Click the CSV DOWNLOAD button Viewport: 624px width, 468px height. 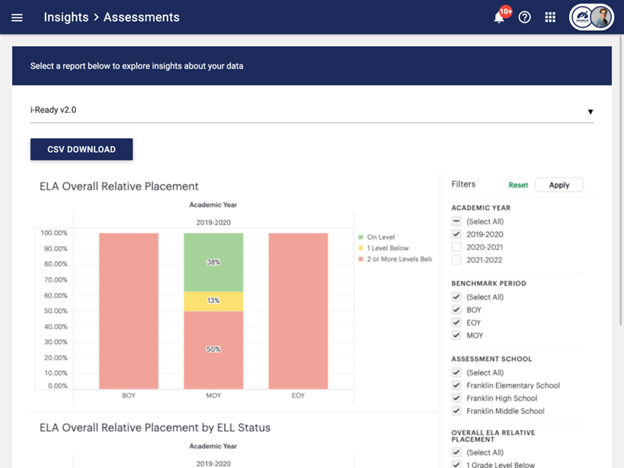(x=82, y=149)
